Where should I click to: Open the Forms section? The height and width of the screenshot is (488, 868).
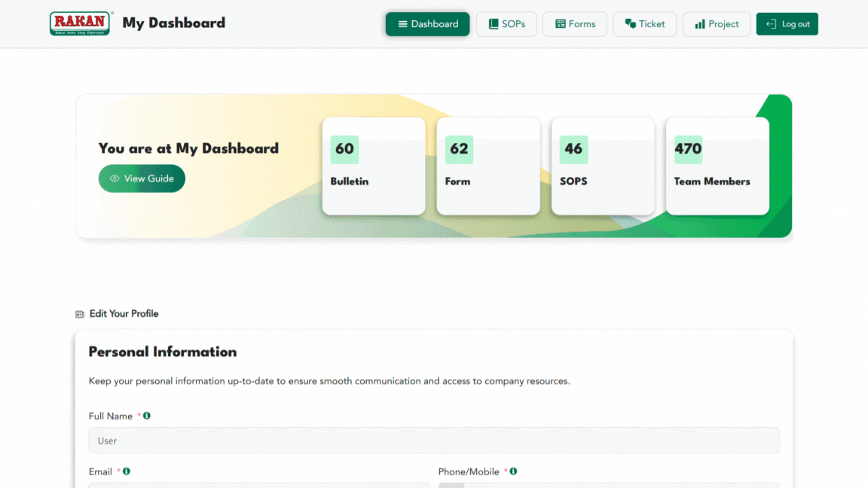[575, 24]
